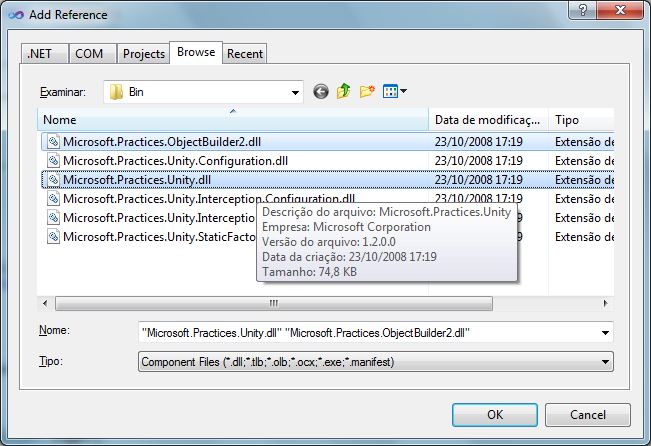
Task: Click the scrollbar right arrow
Action: point(606,304)
